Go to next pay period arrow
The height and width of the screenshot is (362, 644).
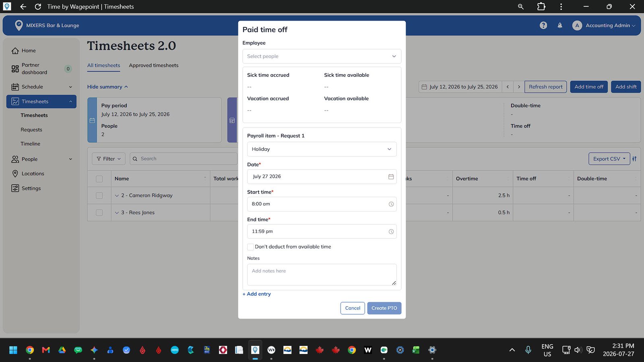click(x=519, y=87)
